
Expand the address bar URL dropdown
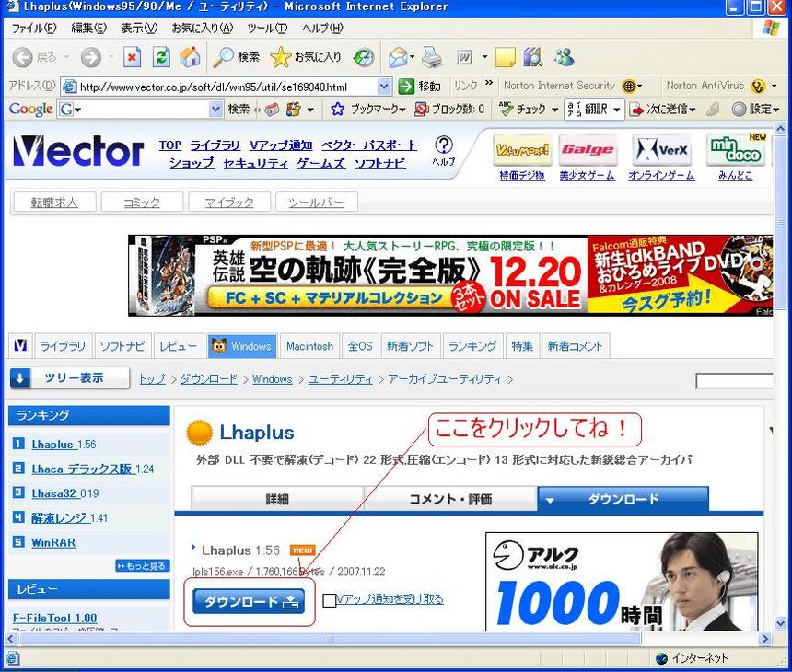pos(384,87)
